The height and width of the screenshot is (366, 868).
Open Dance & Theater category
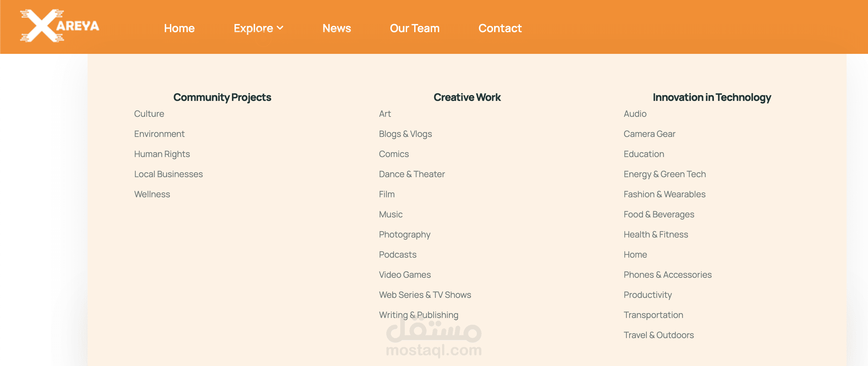click(412, 174)
